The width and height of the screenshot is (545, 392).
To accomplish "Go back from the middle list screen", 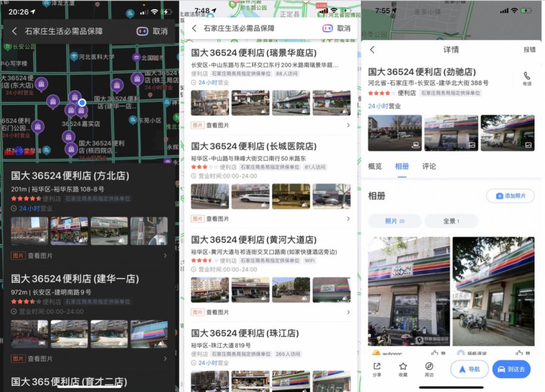I will point(194,28).
